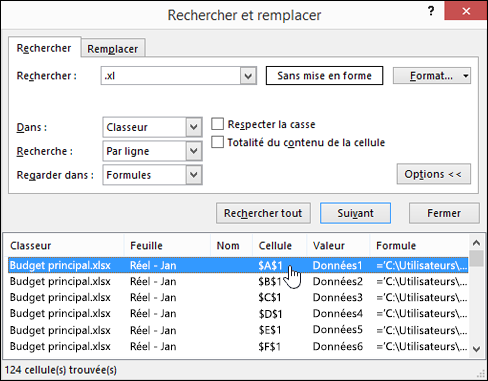Screen dimensions: 488x381
Task: Click the scroll up arrow in results list
Action: tap(477, 243)
